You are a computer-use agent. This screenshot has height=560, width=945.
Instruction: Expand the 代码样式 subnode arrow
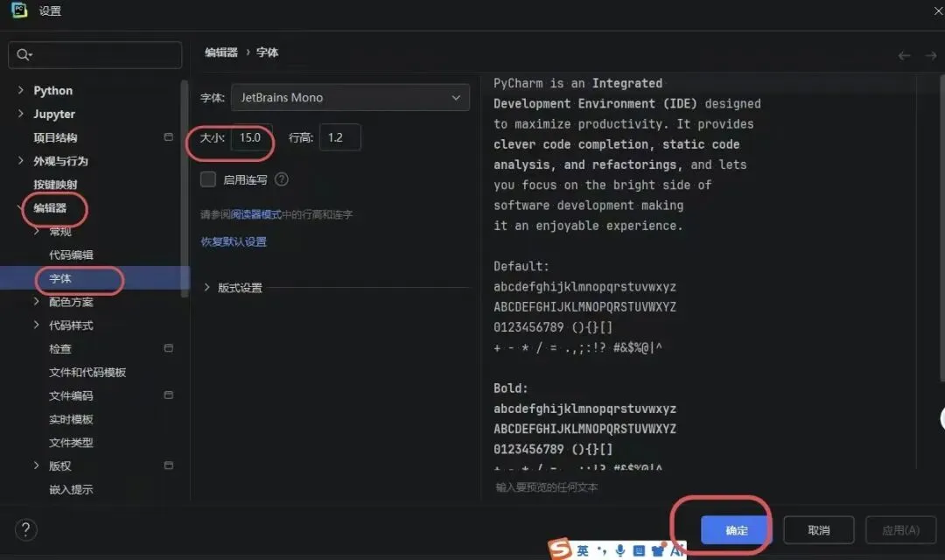point(37,325)
